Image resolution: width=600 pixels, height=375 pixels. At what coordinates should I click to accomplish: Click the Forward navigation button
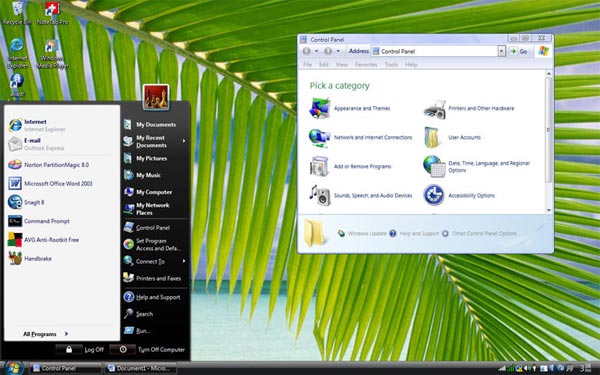pyautogui.click(x=328, y=51)
